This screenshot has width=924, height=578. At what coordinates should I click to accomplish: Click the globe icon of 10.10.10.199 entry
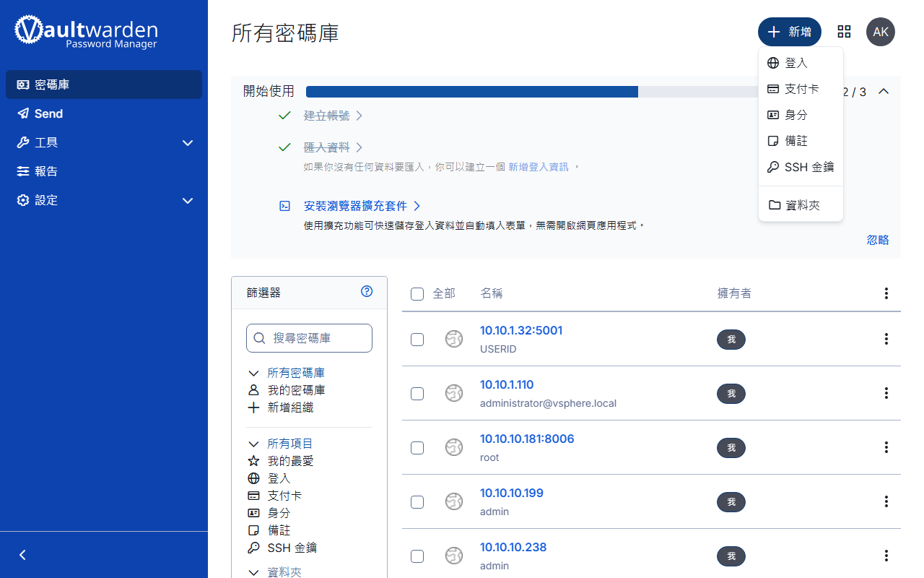tap(454, 501)
